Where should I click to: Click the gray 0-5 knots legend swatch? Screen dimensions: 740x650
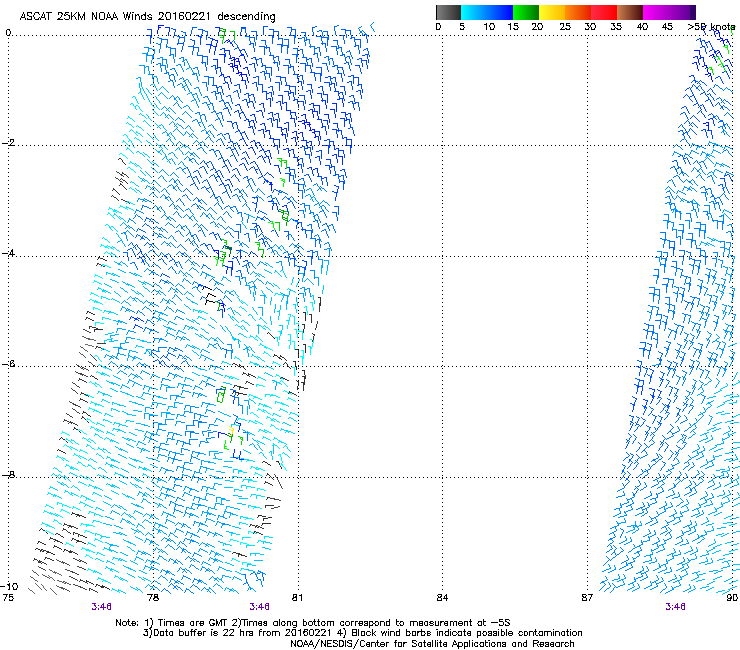(448, 12)
